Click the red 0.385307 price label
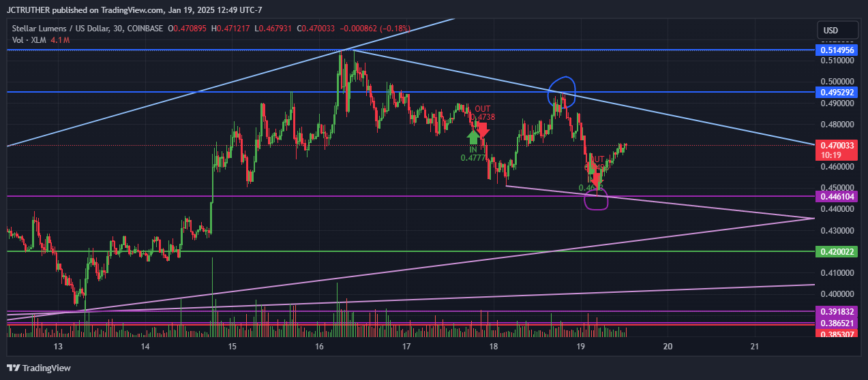868x380 pixels. click(838, 333)
